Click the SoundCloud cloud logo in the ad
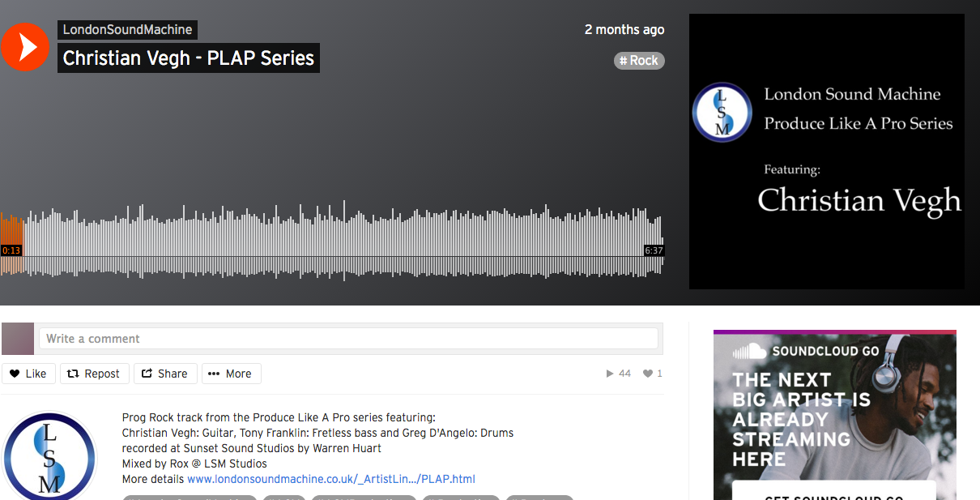The width and height of the screenshot is (980, 500). point(750,352)
